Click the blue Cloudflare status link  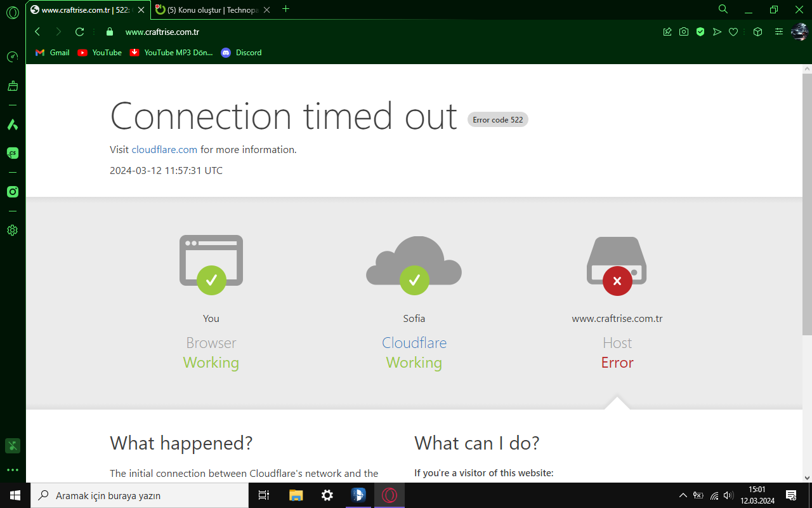pyautogui.click(x=414, y=343)
